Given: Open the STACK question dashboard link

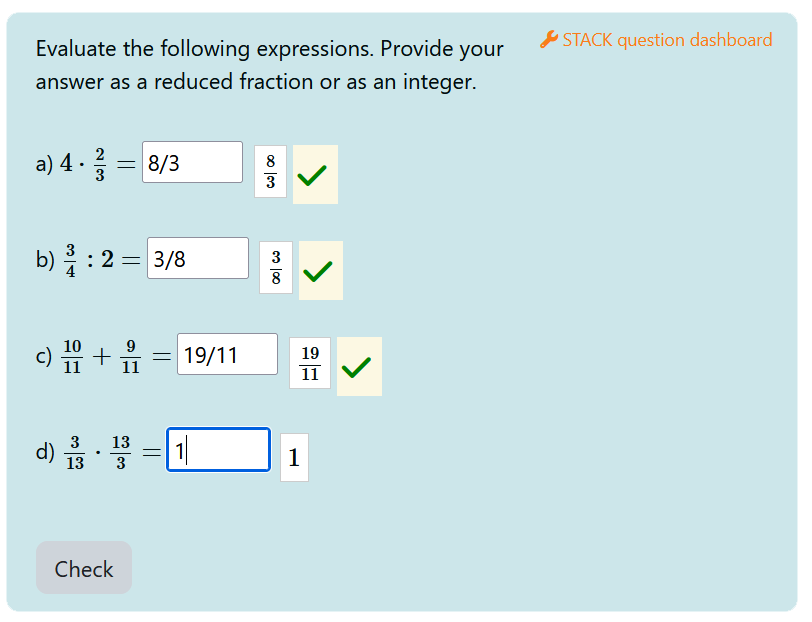Looking at the screenshot, I should (x=667, y=40).
